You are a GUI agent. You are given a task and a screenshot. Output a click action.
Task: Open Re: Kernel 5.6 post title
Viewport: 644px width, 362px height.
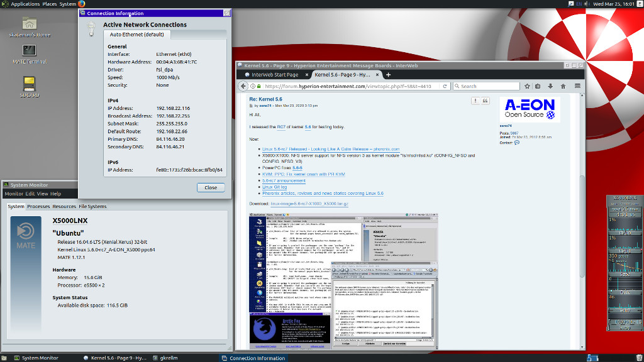point(266,99)
